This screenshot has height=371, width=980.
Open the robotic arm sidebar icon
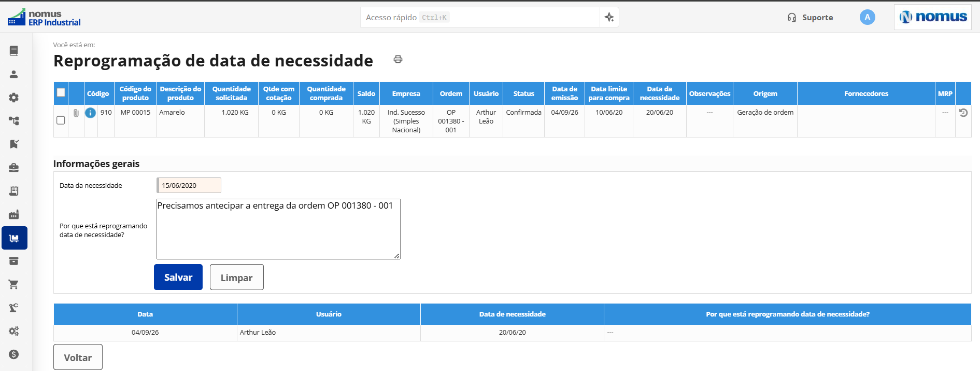point(14,308)
